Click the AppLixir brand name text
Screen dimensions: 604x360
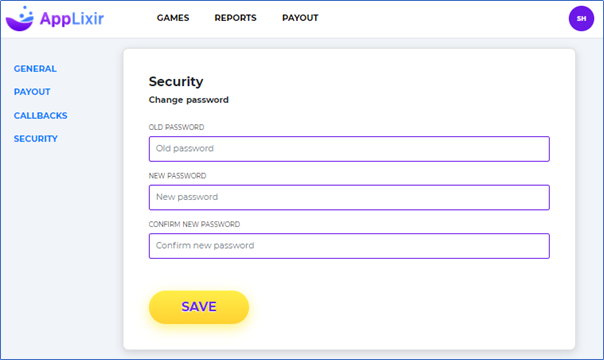tap(72, 18)
